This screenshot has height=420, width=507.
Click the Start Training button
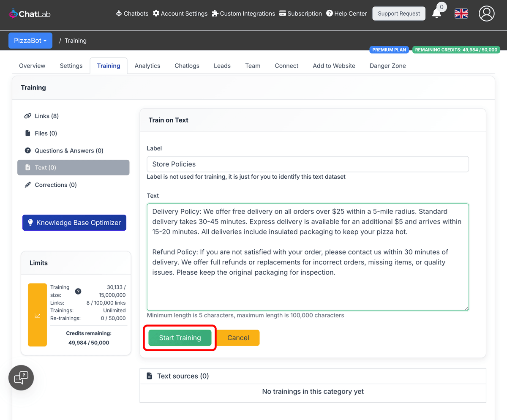point(180,338)
